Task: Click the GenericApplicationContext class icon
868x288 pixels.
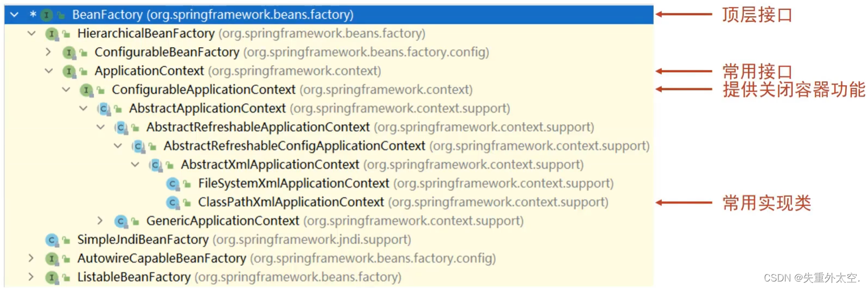Action: tap(122, 221)
